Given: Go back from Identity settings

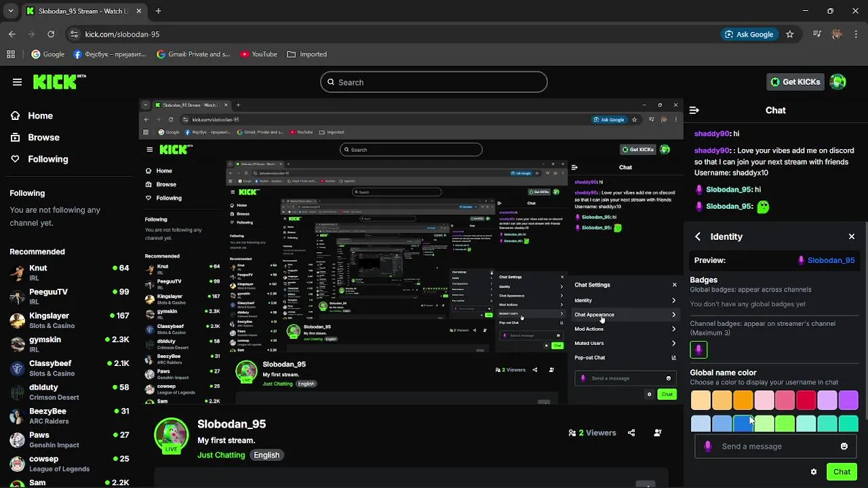Looking at the screenshot, I should point(698,237).
